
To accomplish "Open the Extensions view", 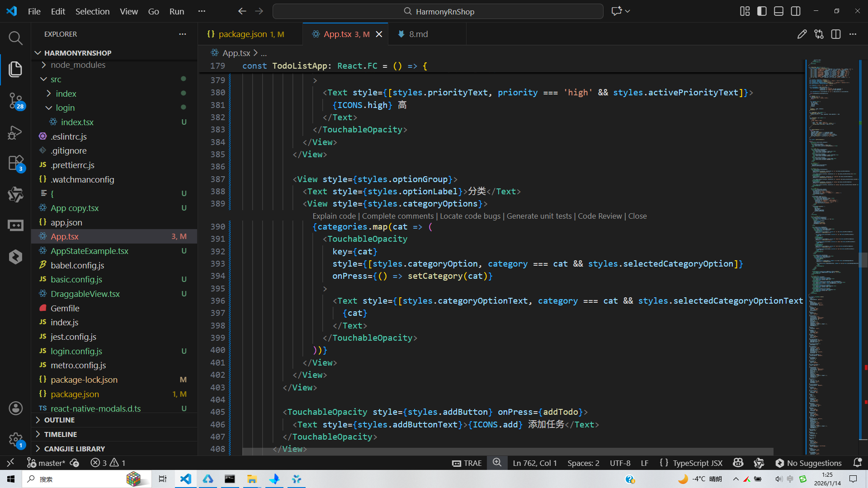I will [15, 163].
